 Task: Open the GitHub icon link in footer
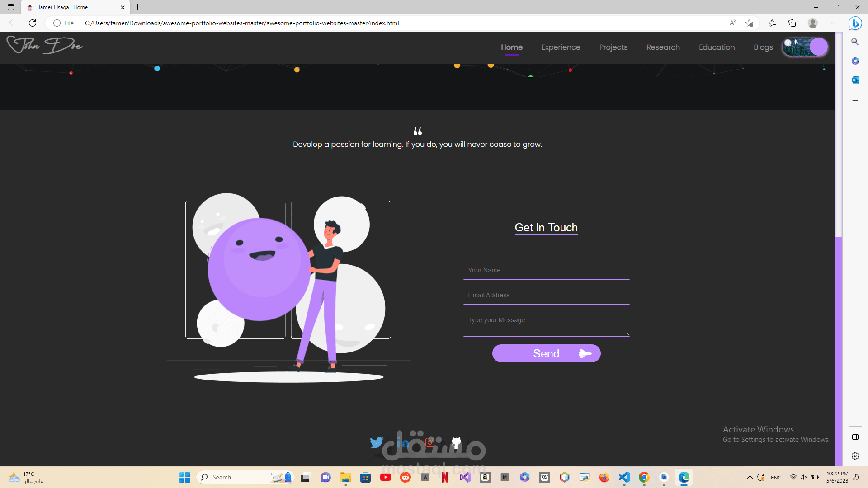(456, 442)
